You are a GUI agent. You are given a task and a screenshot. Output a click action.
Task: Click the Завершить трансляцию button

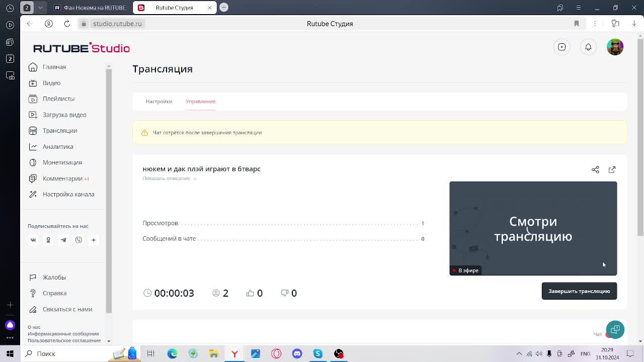pos(579,291)
